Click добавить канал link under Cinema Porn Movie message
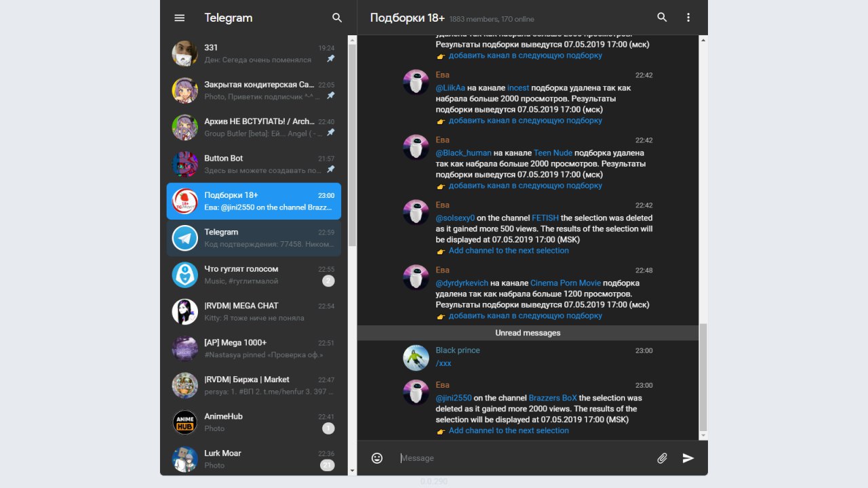This screenshot has height=488, width=868. [x=525, y=316]
